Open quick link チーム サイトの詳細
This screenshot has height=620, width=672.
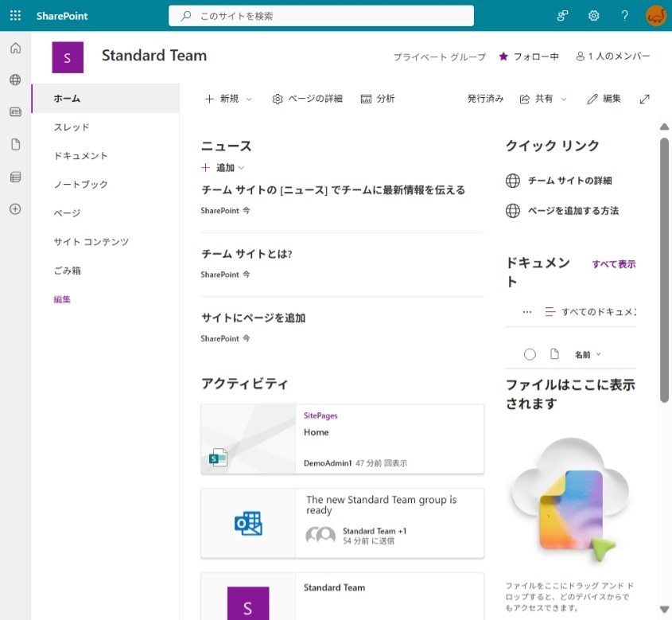click(559, 181)
